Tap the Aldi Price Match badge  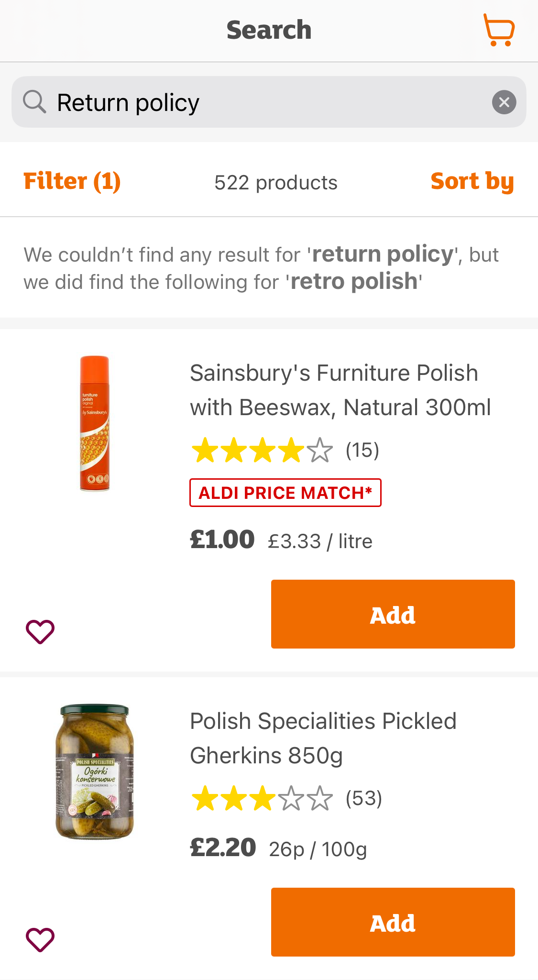[x=285, y=493]
